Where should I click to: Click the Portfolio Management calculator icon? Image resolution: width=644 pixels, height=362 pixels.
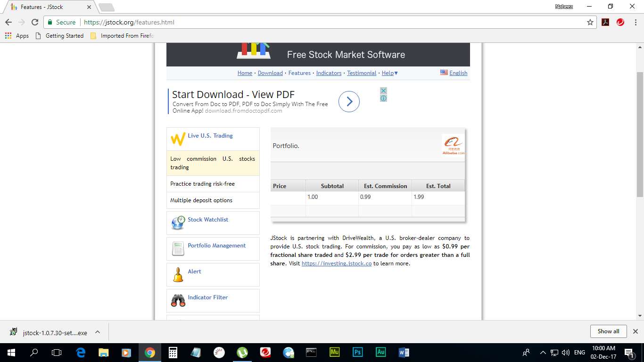point(178,248)
